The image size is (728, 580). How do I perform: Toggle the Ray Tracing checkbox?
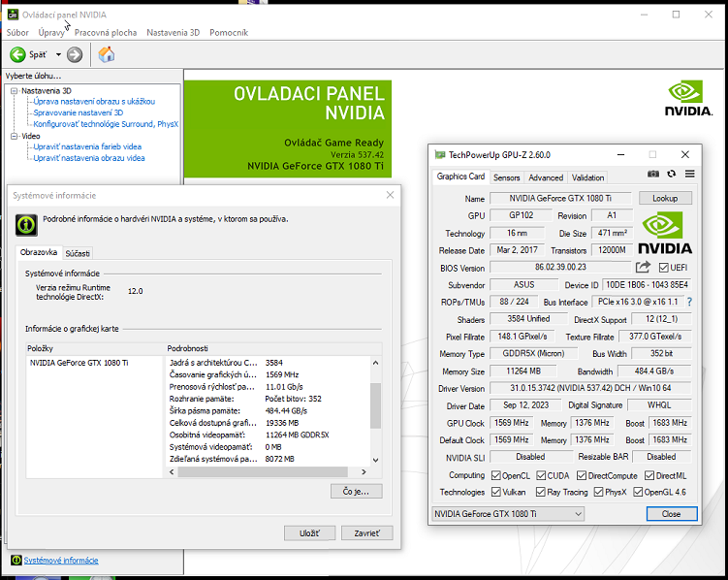[541, 492]
